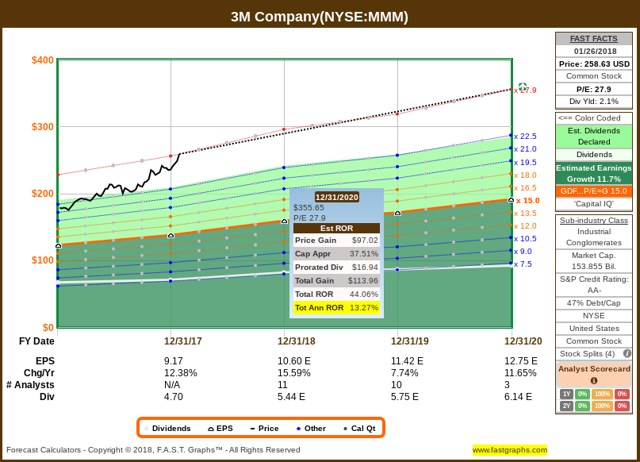Click the x 19.5 P/E multiple label
The image size is (640, 462).
click(525, 162)
